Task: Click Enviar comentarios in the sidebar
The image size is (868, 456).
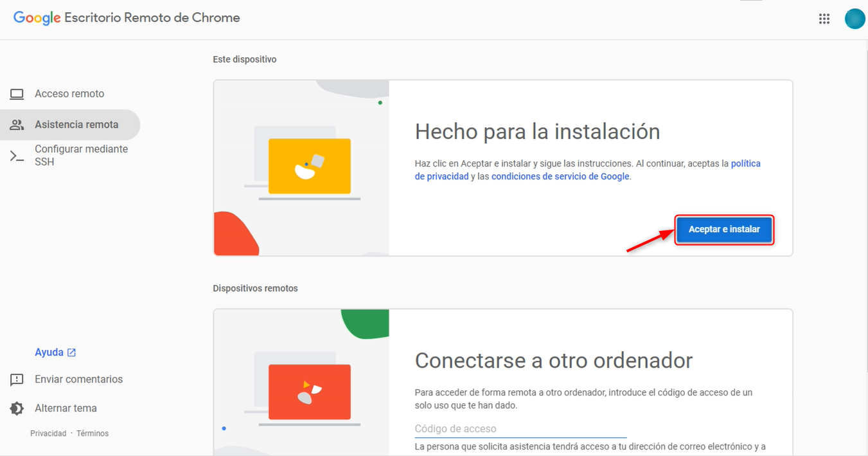Action: click(78, 379)
